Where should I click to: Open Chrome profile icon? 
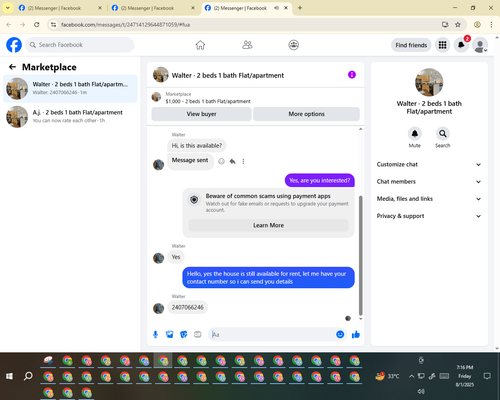click(x=477, y=25)
